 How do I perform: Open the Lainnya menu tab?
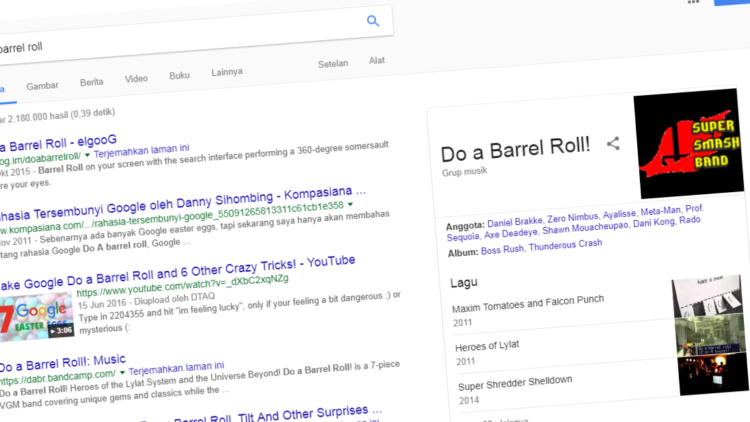[x=227, y=72]
